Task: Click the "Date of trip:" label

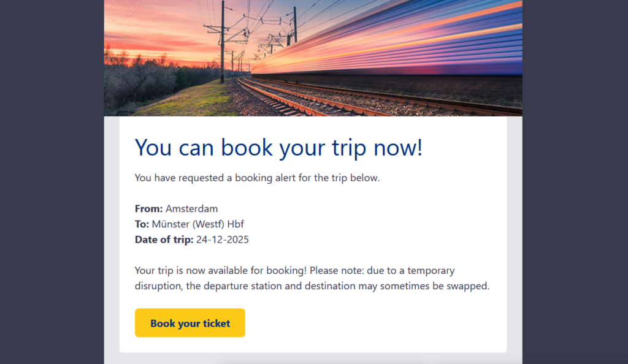Action: click(x=164, y=240)
